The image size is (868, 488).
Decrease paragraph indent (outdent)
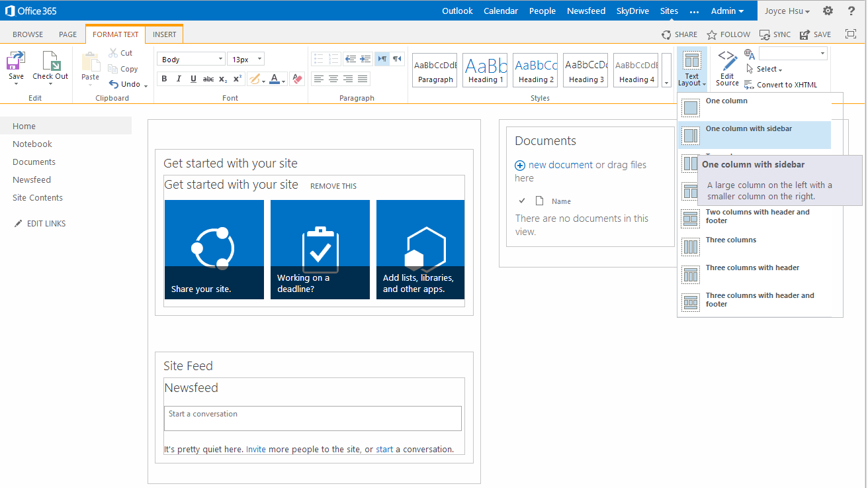pyautogui.click(x=351, y=59)
